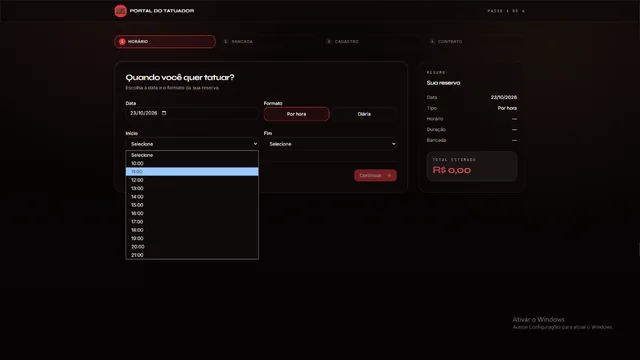Click the Portal do Tatuador logo icon
Viewport: 640px width, 360px height.
click(x=120, y=11)
